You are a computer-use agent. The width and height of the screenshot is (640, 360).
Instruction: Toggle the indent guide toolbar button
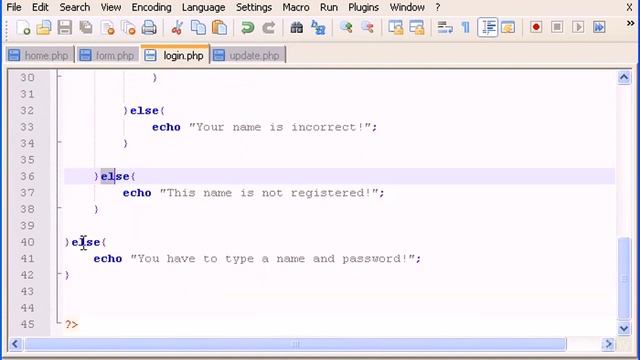pyautogui.click(x=487, y=28)
